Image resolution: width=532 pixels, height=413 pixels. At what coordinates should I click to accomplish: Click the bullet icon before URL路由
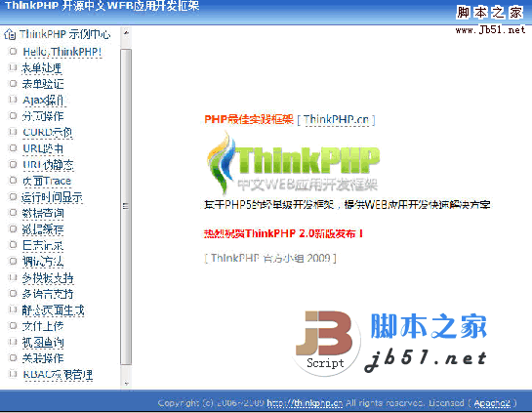point(13,148)
